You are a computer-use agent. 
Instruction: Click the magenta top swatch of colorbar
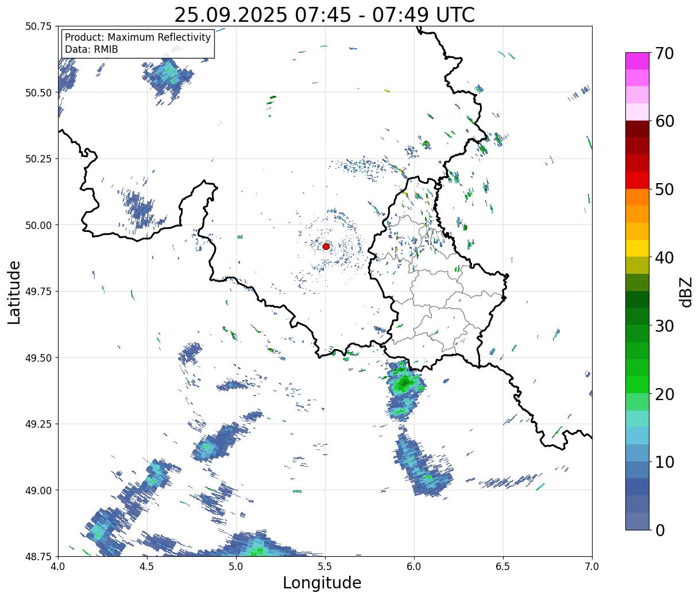point(637,61)
